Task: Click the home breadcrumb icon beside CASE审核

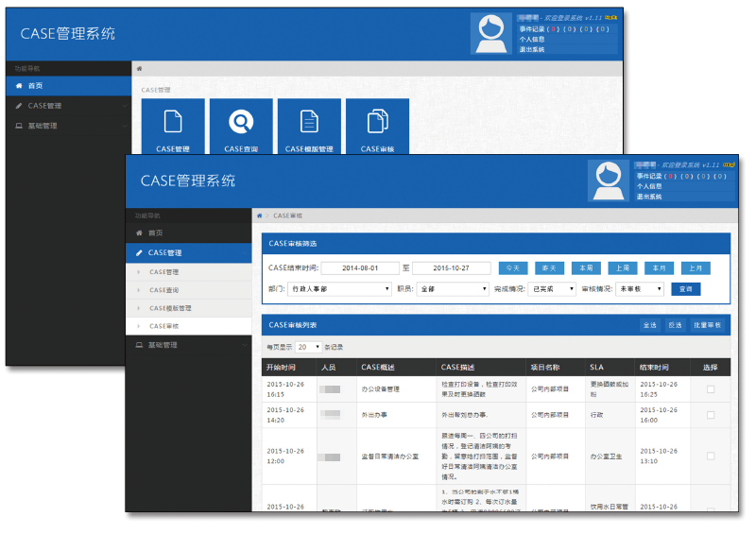Action: coord(260,215)
